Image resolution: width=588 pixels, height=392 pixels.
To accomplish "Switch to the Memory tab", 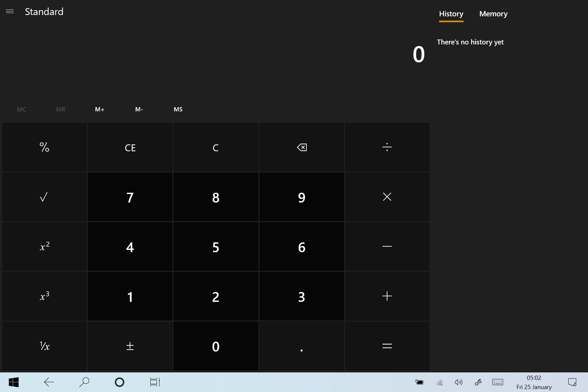I will pos(493,14).
